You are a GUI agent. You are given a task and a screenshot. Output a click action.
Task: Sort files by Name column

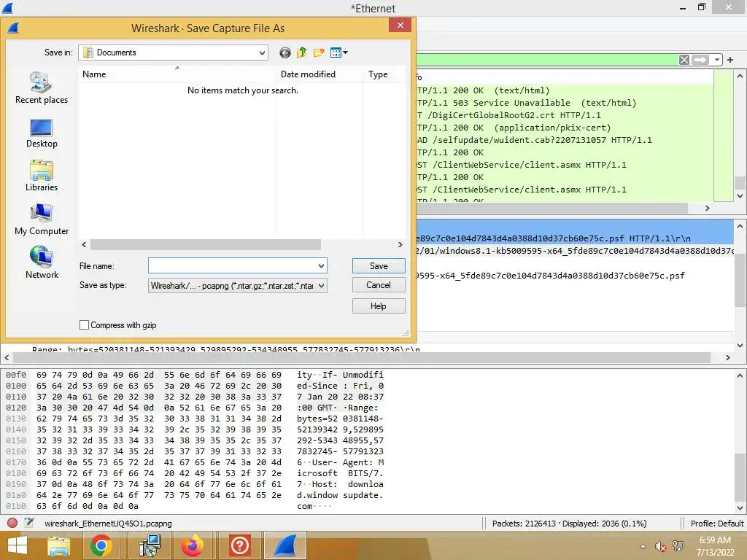177,74
